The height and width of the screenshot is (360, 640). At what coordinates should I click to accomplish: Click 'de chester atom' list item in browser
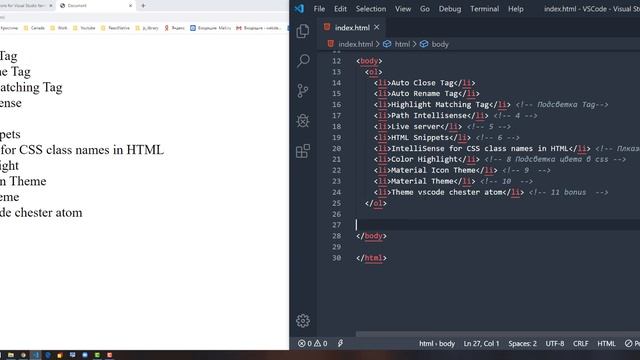41,213
